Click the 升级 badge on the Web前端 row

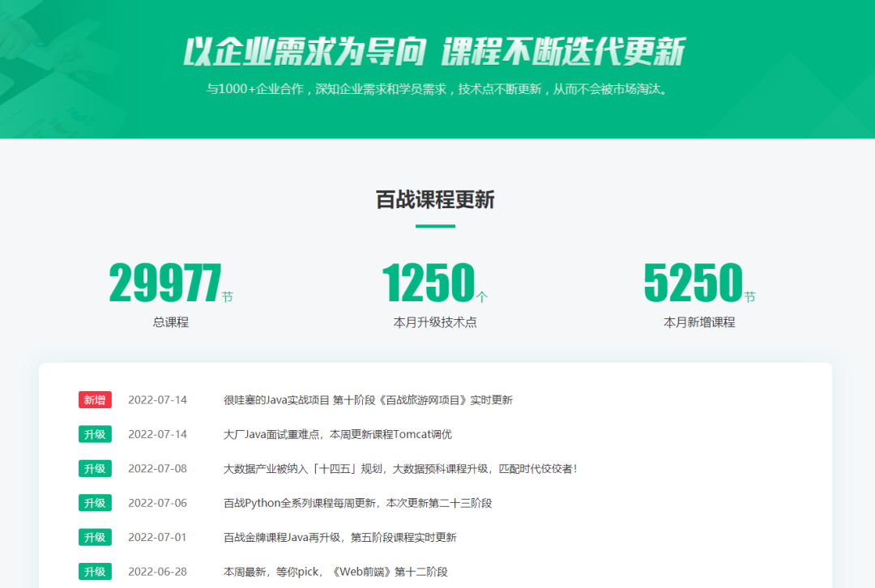point(95,570)
